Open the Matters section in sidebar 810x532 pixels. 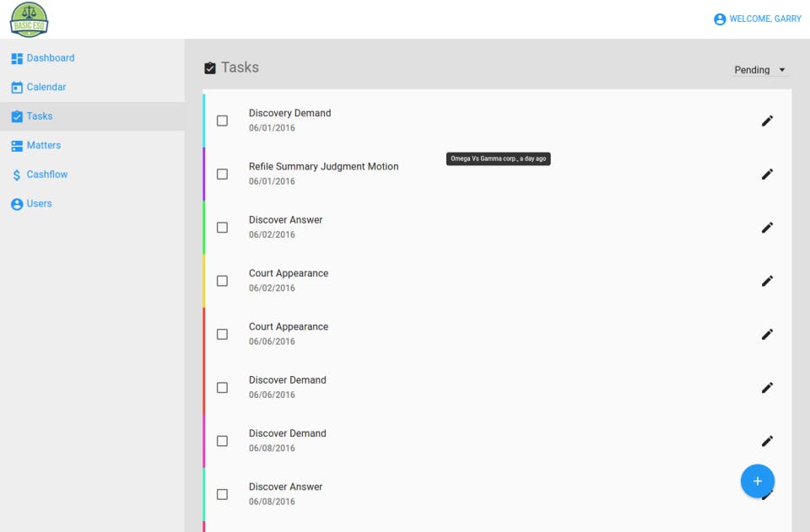click(x=43, y=145)
